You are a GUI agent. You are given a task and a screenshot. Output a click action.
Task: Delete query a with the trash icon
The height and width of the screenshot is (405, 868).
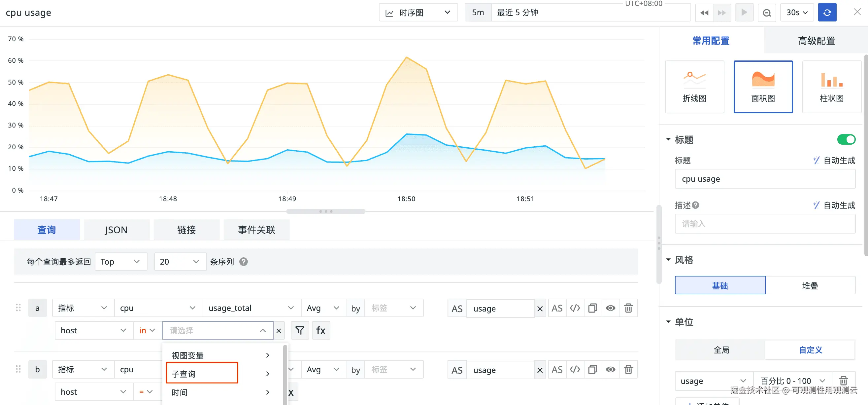[628, 308]
